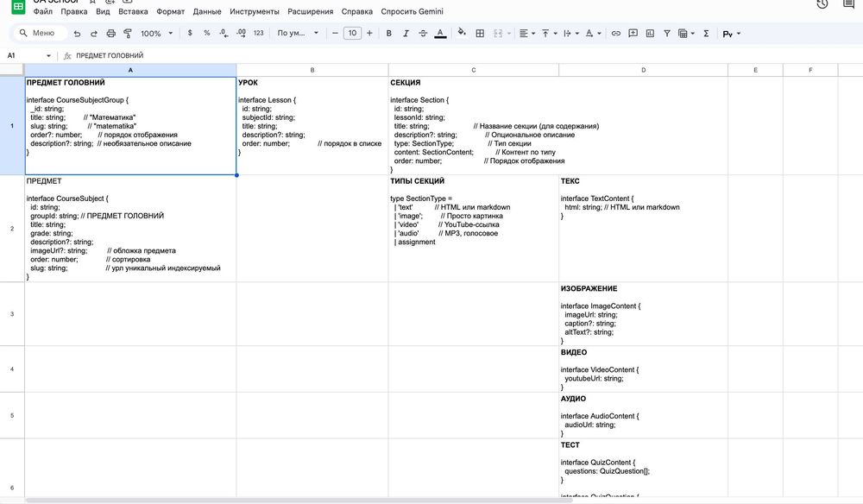Select the ВИДЕО VideoContent cell
Screen dimensions: 863x504
click(x=644, y=369)
